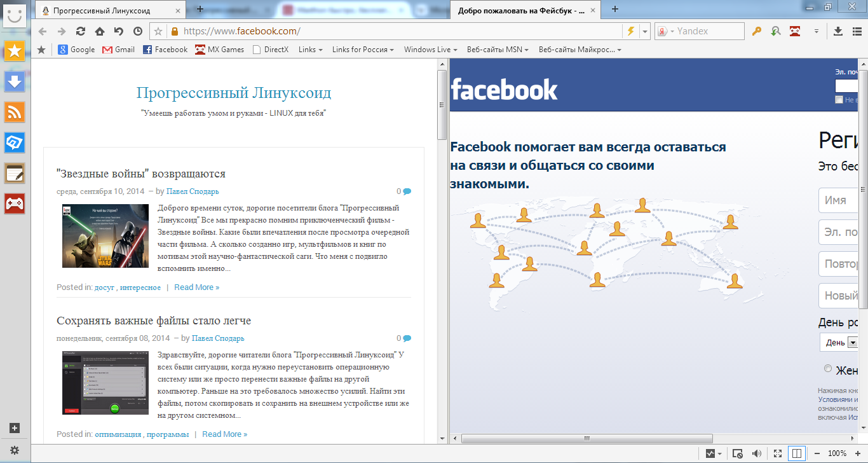
Task: Open the Downloads sidebar panel
Action: (x=15, y=81)
